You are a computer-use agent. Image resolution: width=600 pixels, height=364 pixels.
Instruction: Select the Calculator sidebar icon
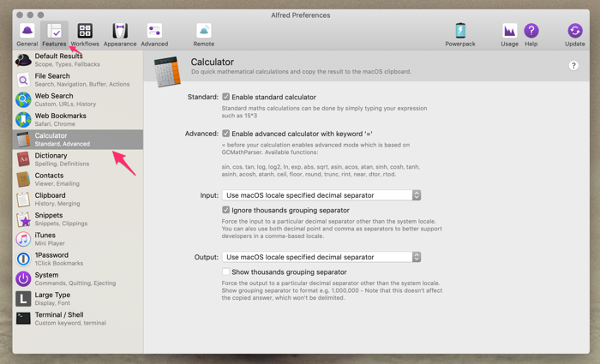(x=23, y=140)
